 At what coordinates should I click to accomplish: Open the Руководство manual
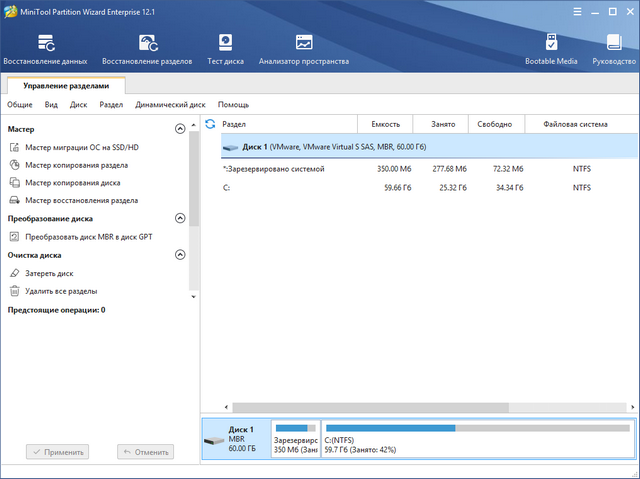[614, 49]
